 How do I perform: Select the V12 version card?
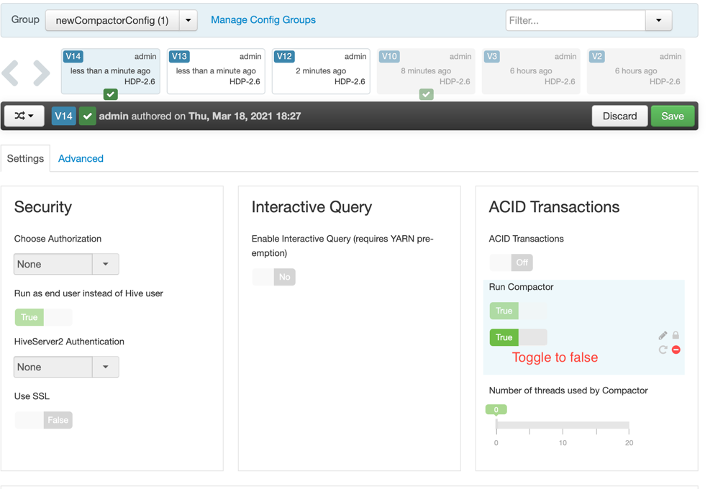(x=321, y=71)
